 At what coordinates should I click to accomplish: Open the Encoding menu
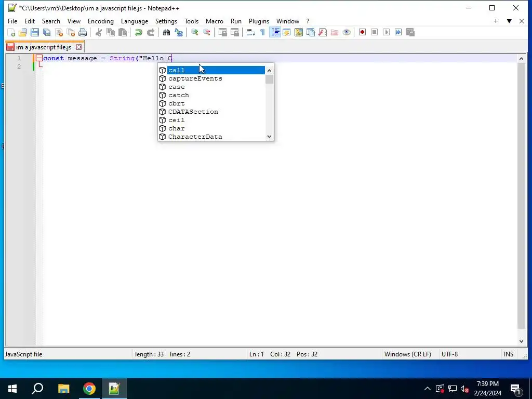click(x=101, y=21)
